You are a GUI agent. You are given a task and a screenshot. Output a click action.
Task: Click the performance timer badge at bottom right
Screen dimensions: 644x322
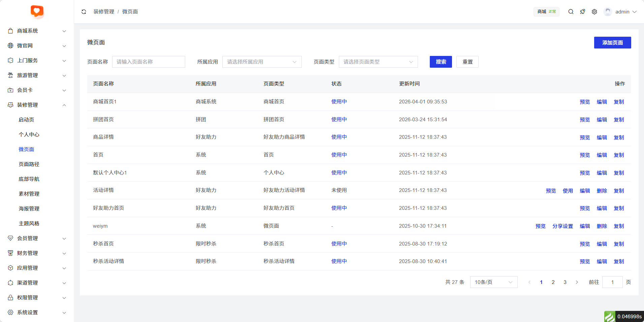[x=624, y=316]
